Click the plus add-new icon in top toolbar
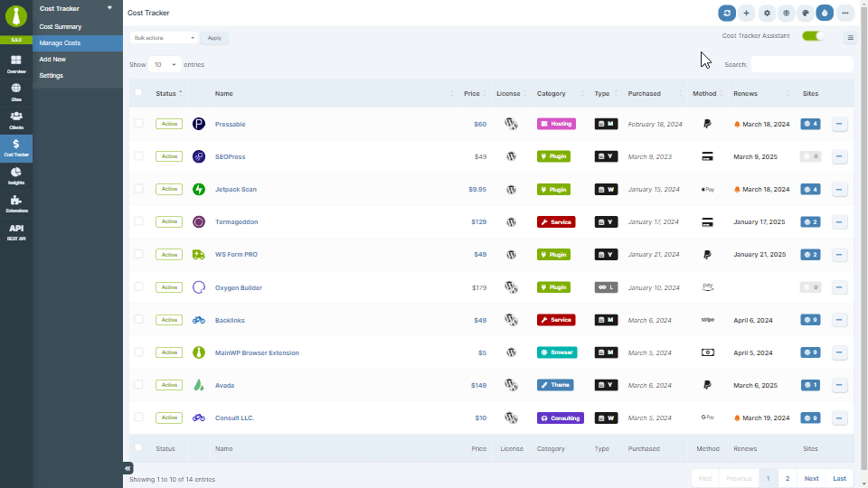This screenshot has height=488, width=868. [x=746, y=13]
